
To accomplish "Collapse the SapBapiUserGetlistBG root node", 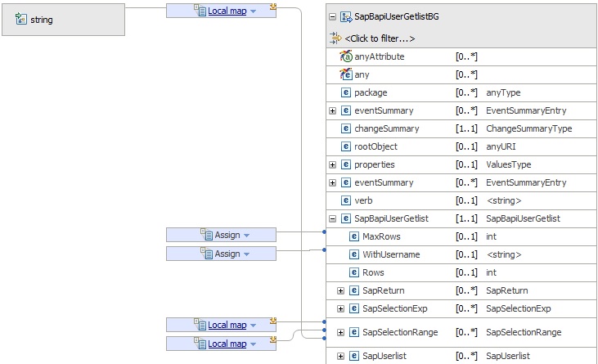I will click(x=333, y=17).
